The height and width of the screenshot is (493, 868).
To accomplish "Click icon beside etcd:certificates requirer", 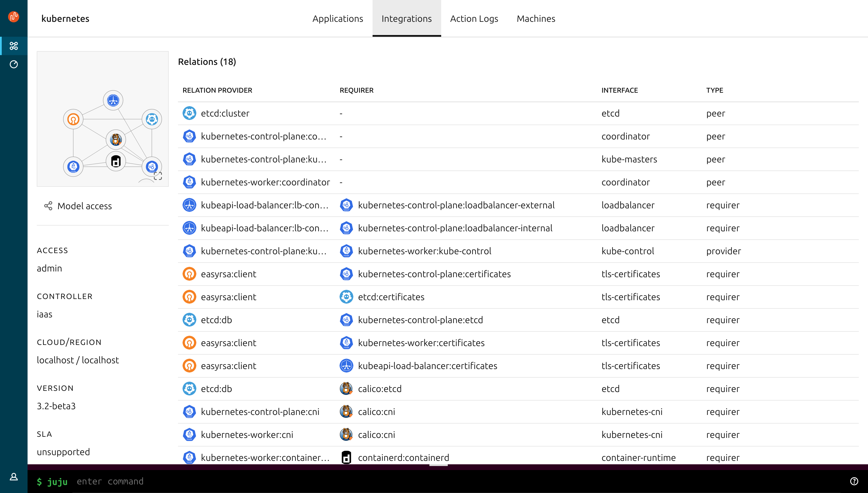I will pos(346,297).
